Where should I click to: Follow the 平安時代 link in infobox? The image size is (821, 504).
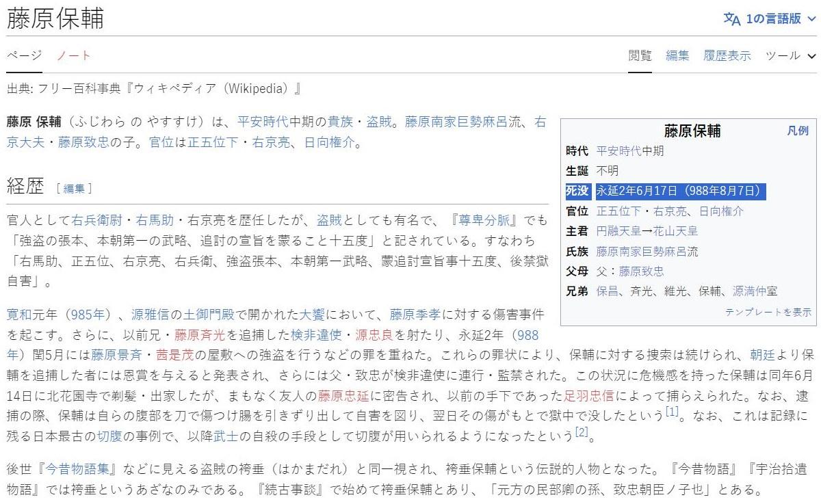(x=619, y=151)
